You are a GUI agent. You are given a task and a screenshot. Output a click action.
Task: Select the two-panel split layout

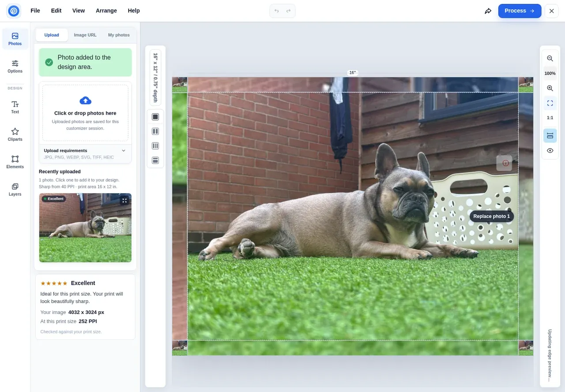point(155,131)
